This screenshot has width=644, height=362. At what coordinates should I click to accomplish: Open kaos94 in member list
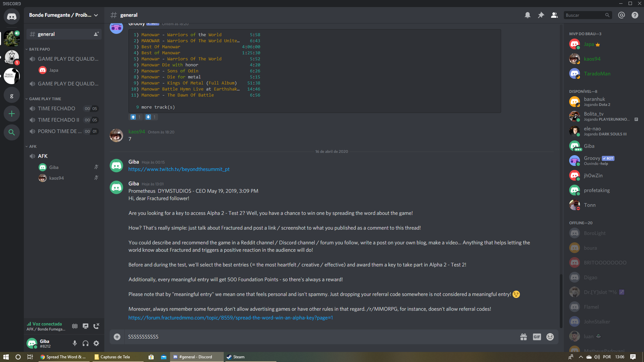(604, 59)
